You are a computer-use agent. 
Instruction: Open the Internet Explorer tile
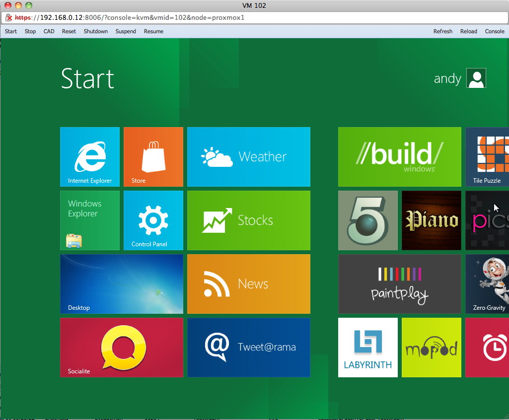[90, 156]
